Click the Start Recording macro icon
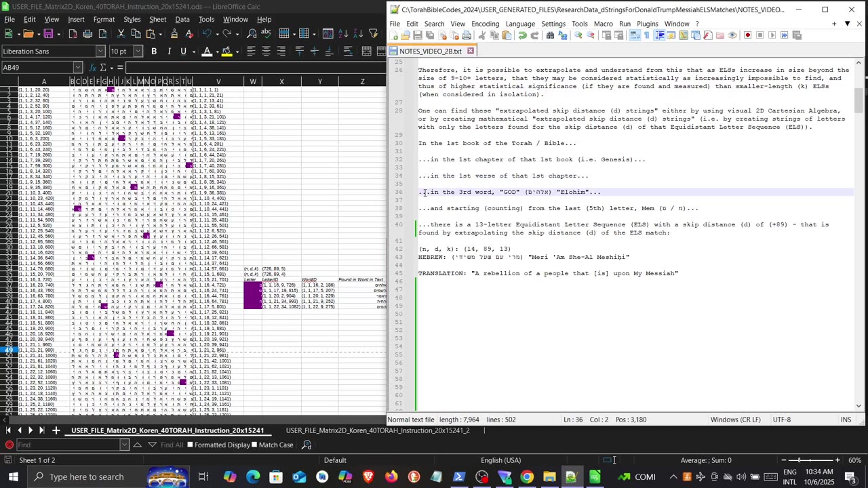This screenshot has width=868, height=488. (x=747, y=35)
